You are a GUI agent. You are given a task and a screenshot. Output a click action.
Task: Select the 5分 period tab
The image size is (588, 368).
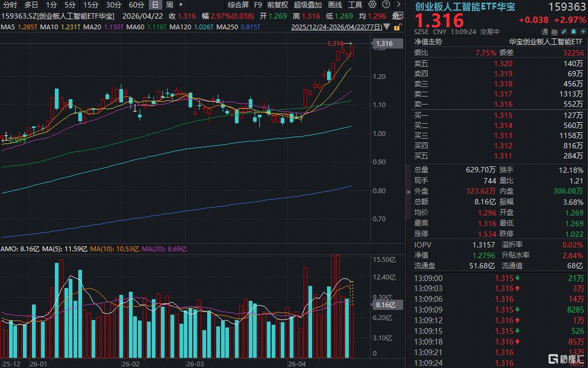[70, 5]
